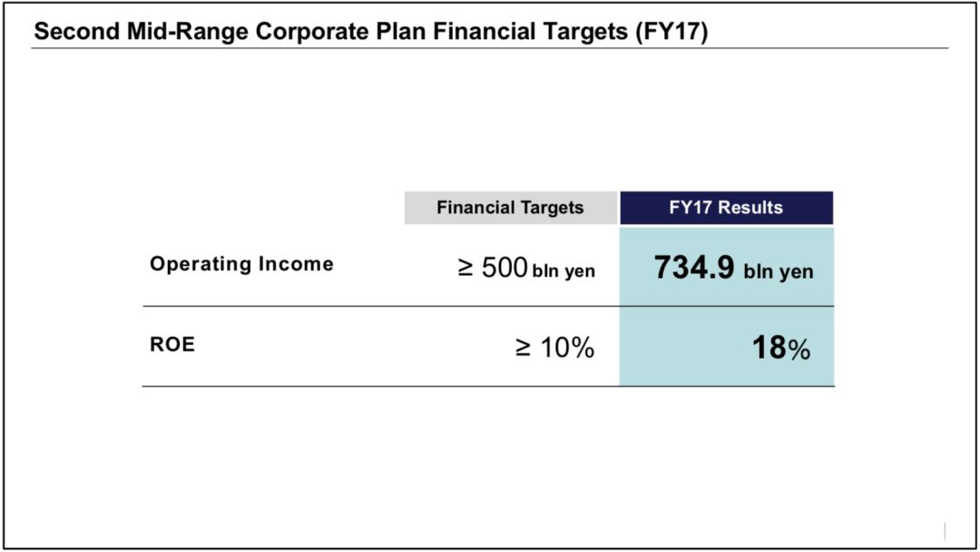The width and height of the screenshot is (980, 552).
Task: Click the ≥ symbol before 10%
Action: click(523, 347)
